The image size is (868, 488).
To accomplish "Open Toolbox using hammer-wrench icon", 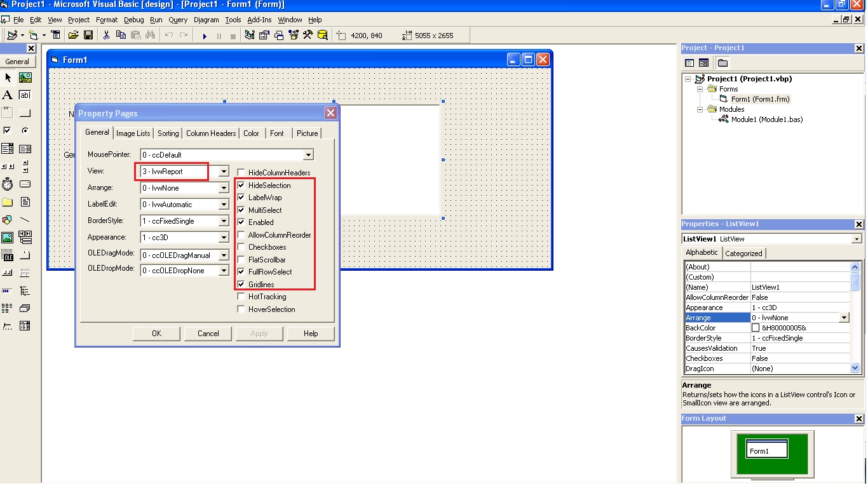I will pyautogui.click(x=308, y=36).
